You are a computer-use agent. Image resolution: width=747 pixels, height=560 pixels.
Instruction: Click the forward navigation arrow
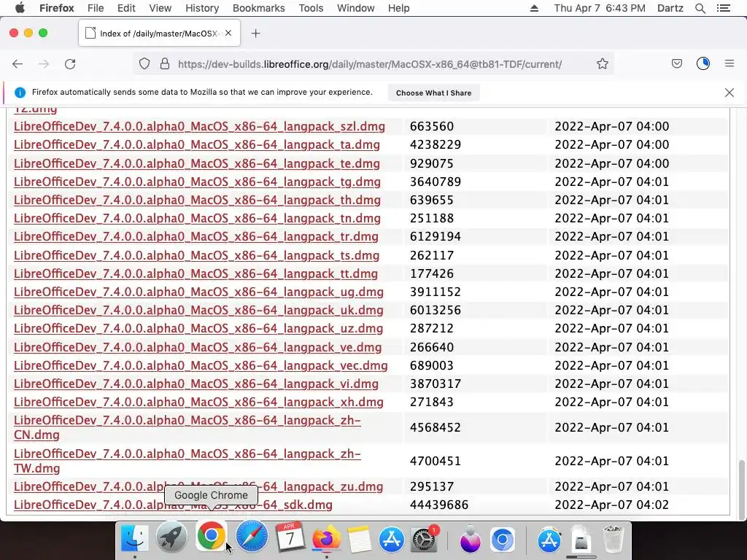44,64
